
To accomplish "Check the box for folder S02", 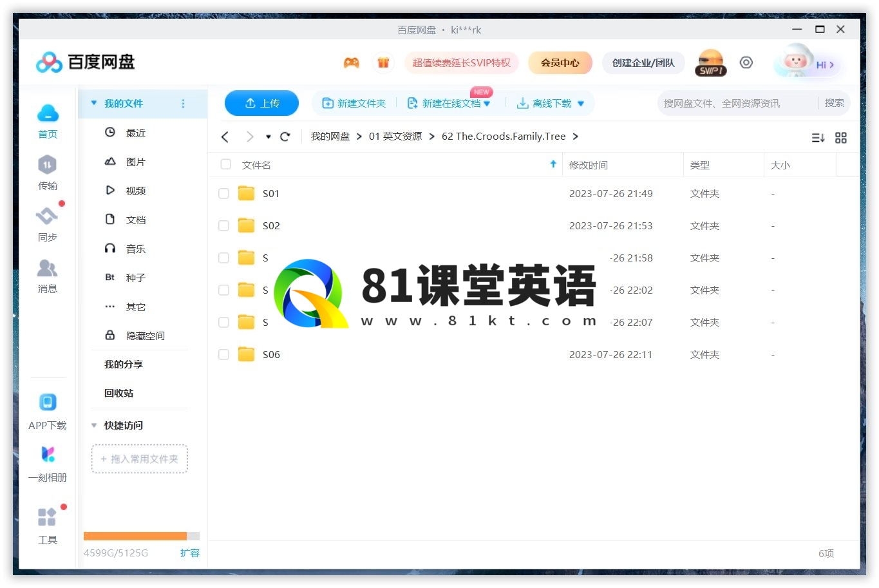I will click(x=223, y=225).
